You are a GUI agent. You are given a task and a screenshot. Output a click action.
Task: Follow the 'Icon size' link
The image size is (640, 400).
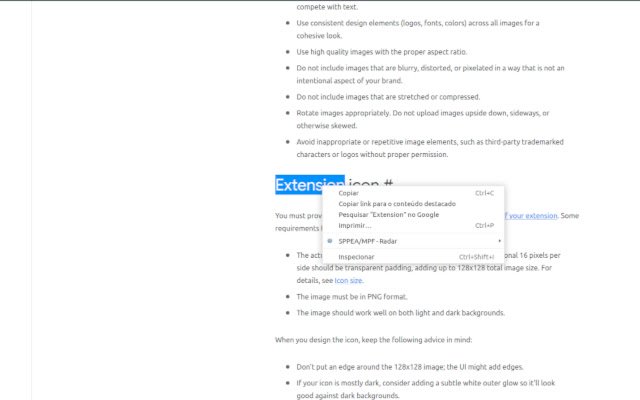tap(348, 280)
